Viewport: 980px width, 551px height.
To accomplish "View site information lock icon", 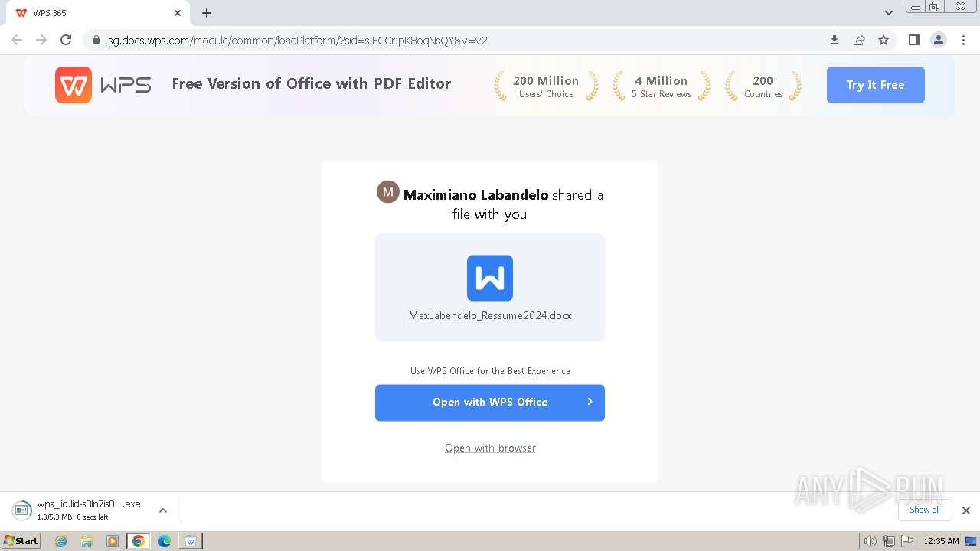I will coord(96,41).
